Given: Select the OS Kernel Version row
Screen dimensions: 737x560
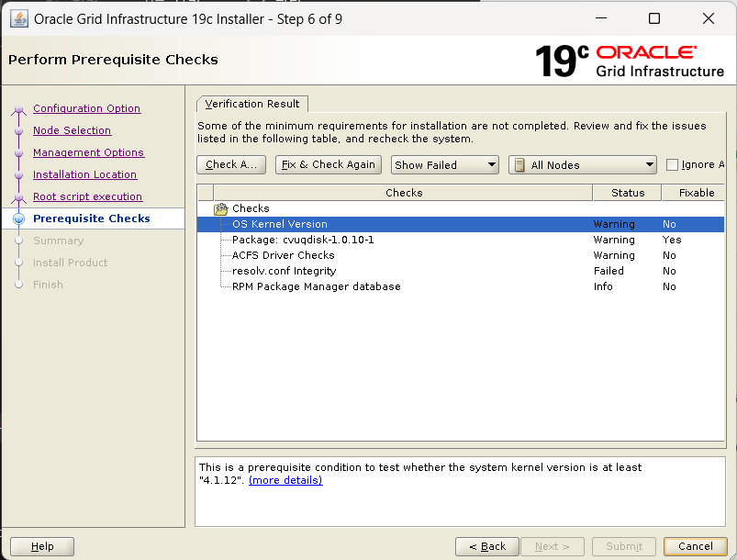Looking at the screenshot, I should 461,224.
